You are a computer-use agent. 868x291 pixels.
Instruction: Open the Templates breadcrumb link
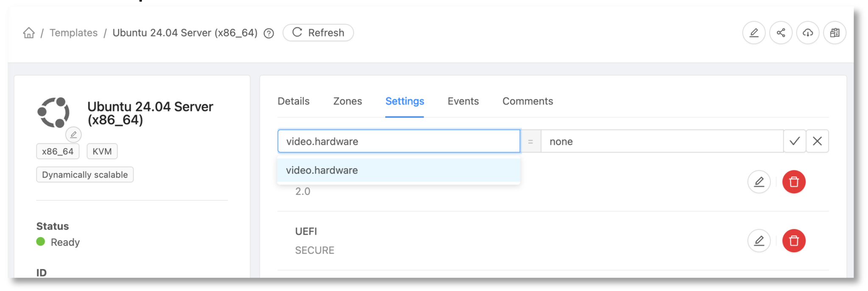[x=73, y=33]
